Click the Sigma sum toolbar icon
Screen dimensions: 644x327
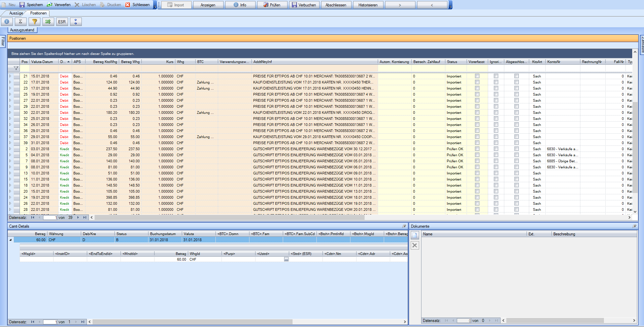point(21,22)
